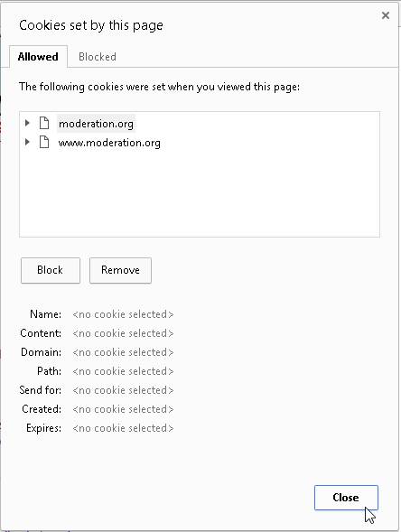Click the page icon beside moderation.org
The width and height of the screenshot is (401, 532).
pos(44,123)
